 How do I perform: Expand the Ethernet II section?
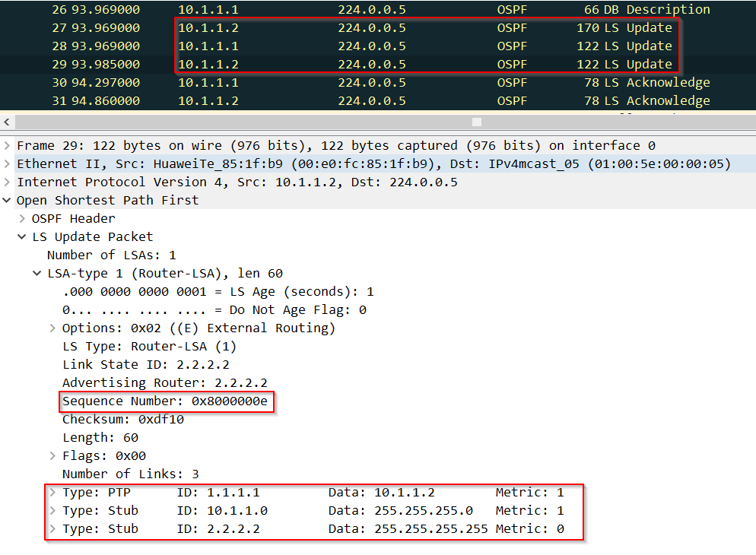click(7, 163)
